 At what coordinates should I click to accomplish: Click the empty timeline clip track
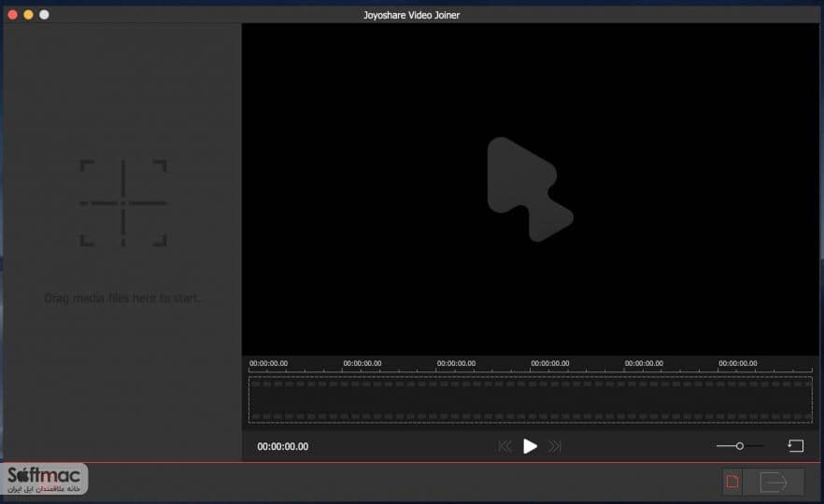[x=531, y=399]
